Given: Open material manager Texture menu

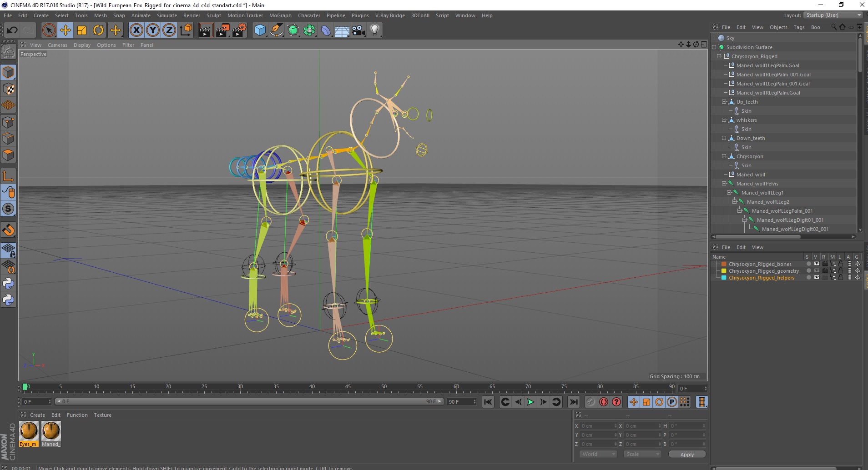Looking at the screenshot, I should (102, 415).
